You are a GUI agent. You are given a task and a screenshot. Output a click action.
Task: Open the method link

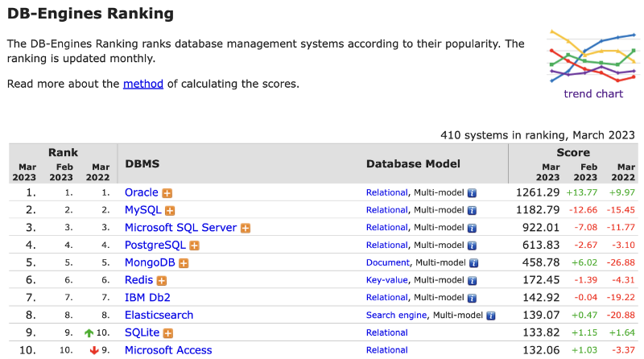[x=143, y=84]
